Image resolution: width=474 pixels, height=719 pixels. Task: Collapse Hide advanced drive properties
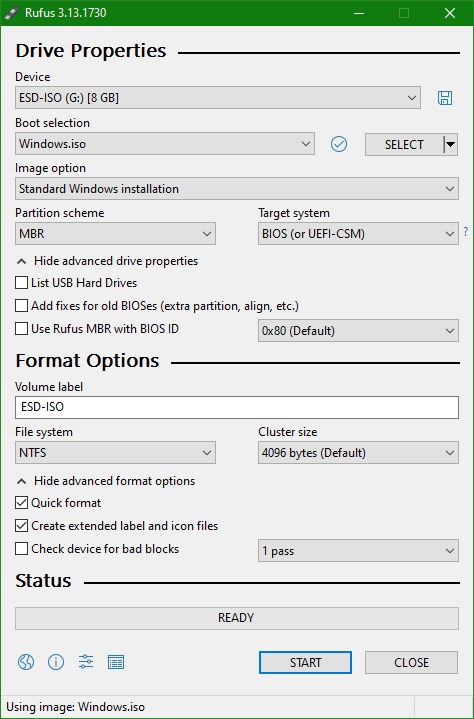(107, 261)
